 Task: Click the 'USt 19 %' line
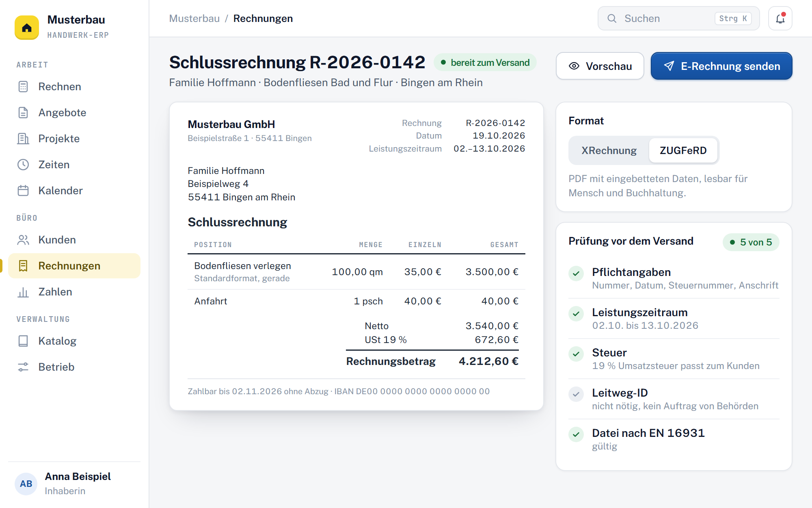[x=441, y=340]
